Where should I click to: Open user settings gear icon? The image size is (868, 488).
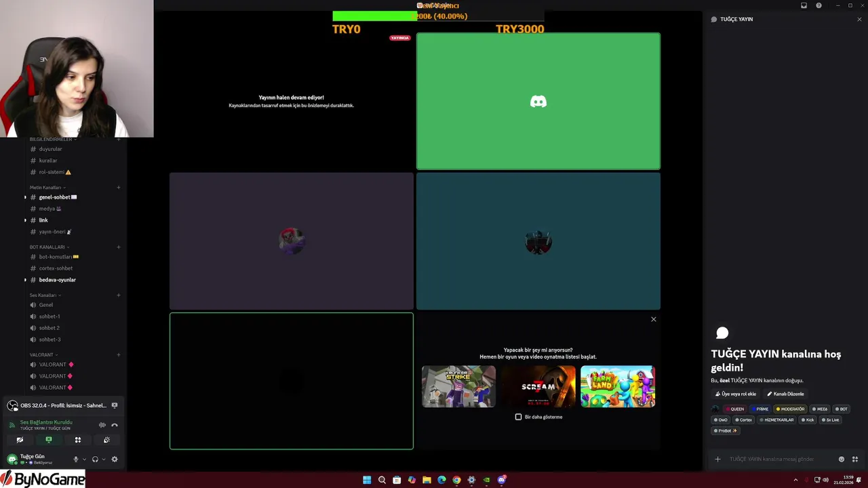click(114, 459)
